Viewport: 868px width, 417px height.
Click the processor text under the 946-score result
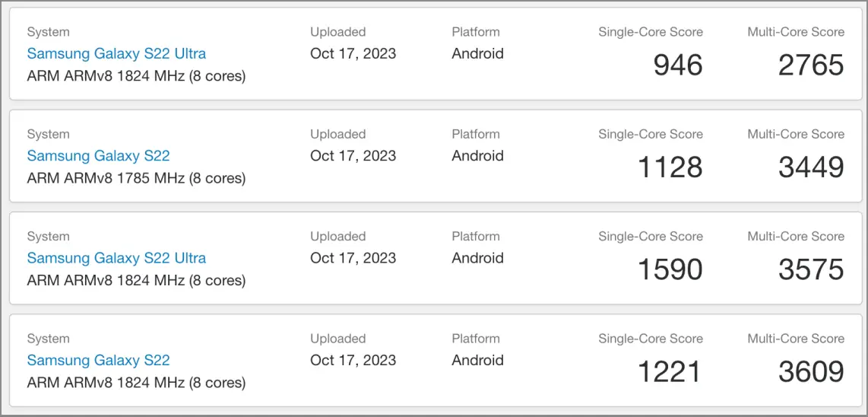pos(136,76)
